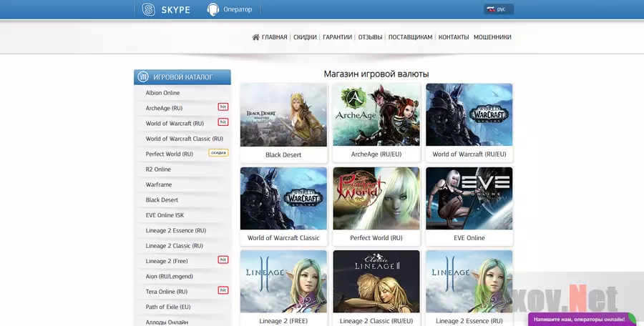Click the EVE Online card caption
This screenshot has width=644, height=326.
click(469, 238)
